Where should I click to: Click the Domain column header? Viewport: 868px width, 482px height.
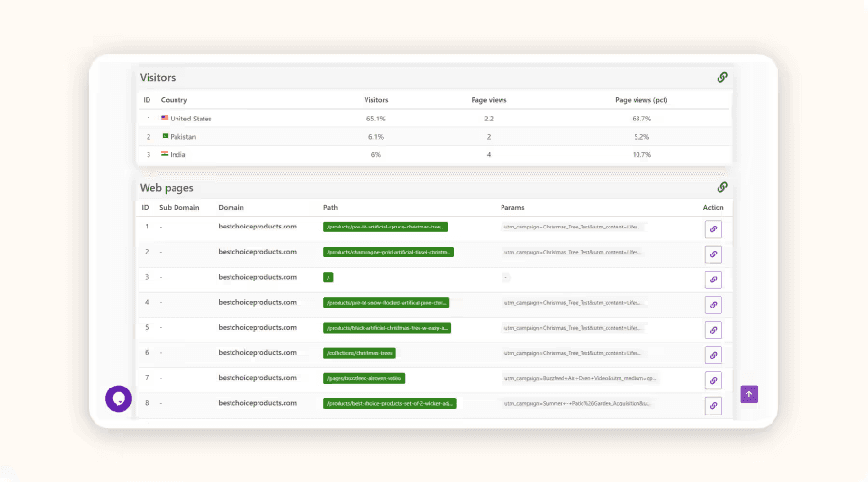(x=231, y=207)
